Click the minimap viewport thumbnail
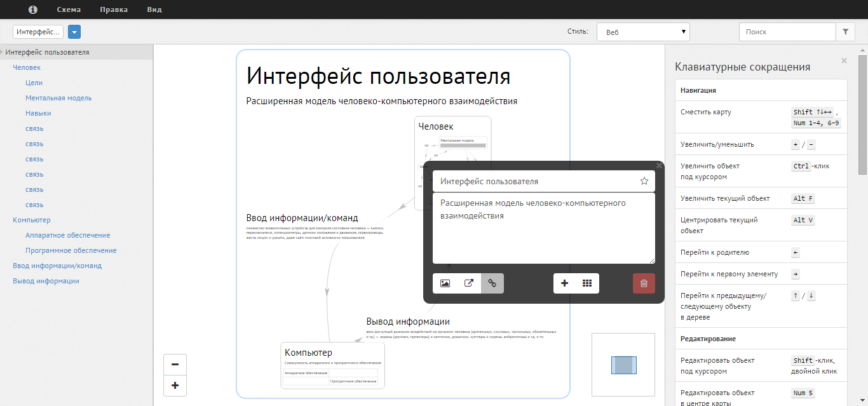The height and width of the screenshot is (406, 868). tap(623, 365)
